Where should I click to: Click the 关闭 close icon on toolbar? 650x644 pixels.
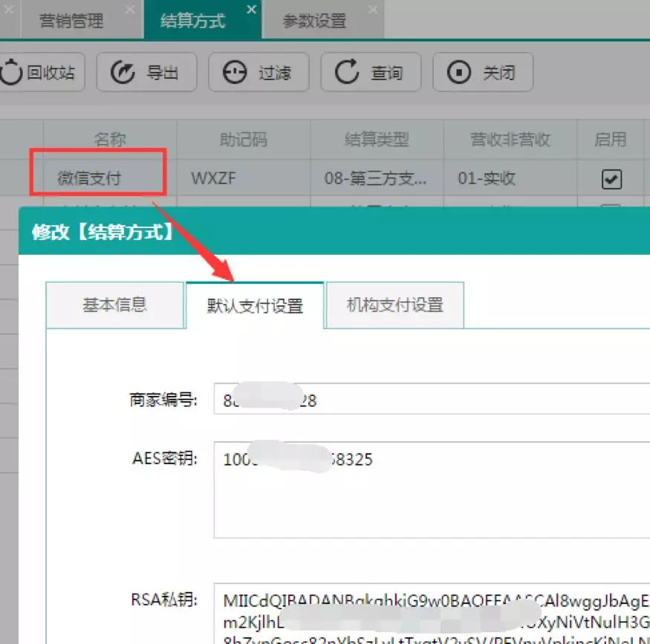(483, 72)
